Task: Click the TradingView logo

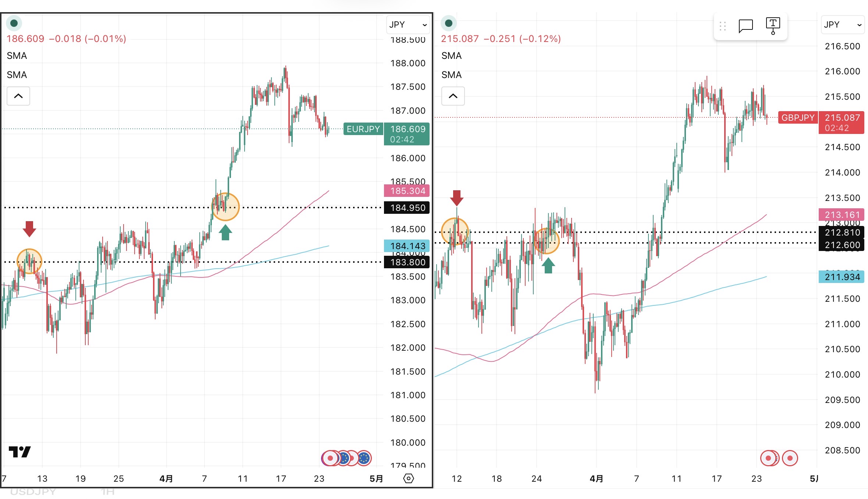Action: coord(19,452)
